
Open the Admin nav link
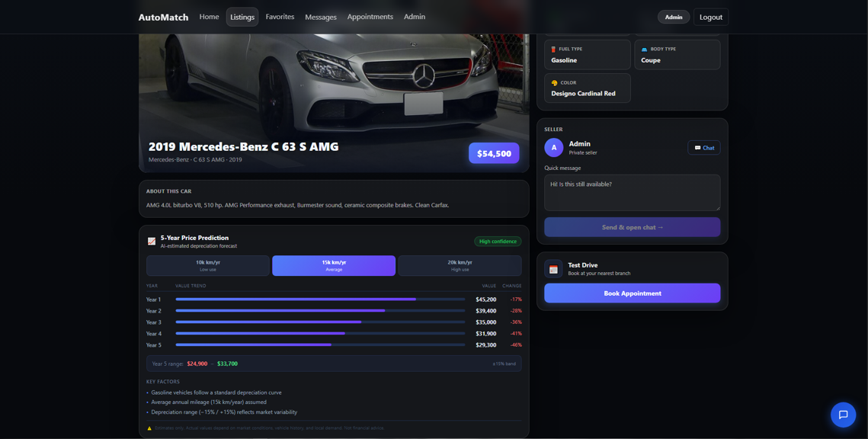[x=414, y=17]
